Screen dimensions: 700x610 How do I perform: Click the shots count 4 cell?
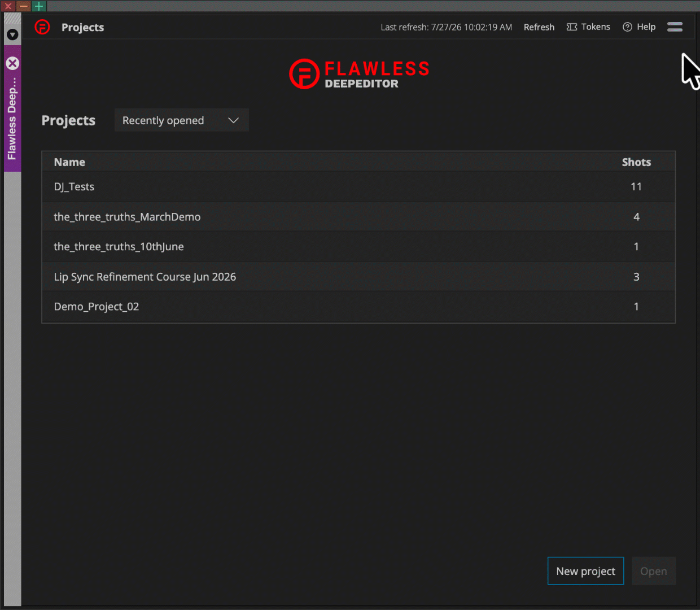point(636,216)
